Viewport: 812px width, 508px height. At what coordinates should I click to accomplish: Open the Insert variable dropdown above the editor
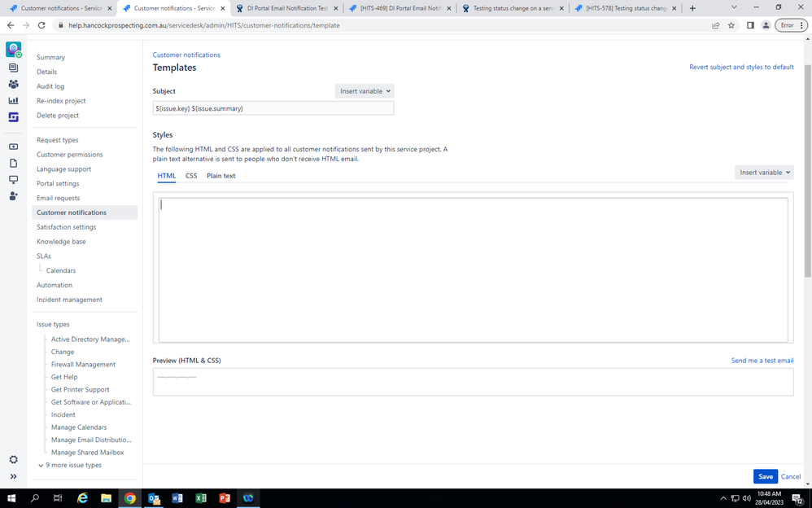[763, 172]
